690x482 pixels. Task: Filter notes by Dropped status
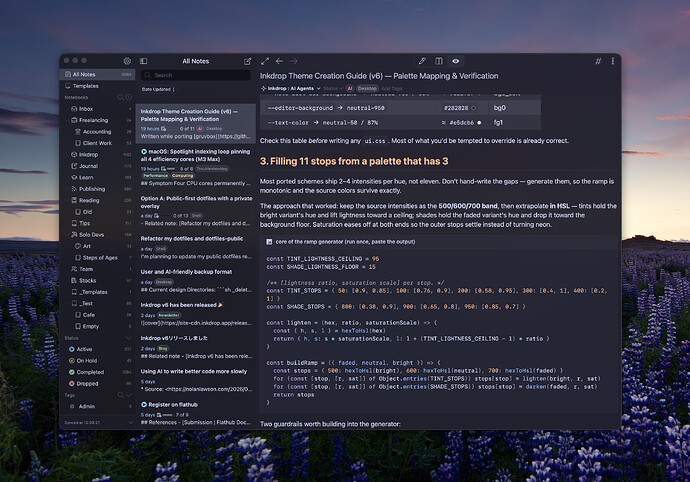point(98,383)
